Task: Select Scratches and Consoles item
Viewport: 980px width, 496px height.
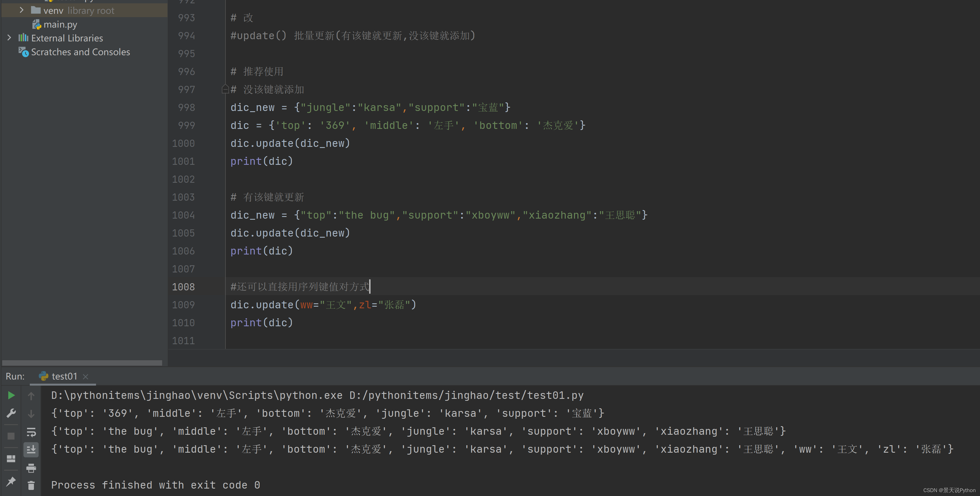Action: click(x=80, y=52)
